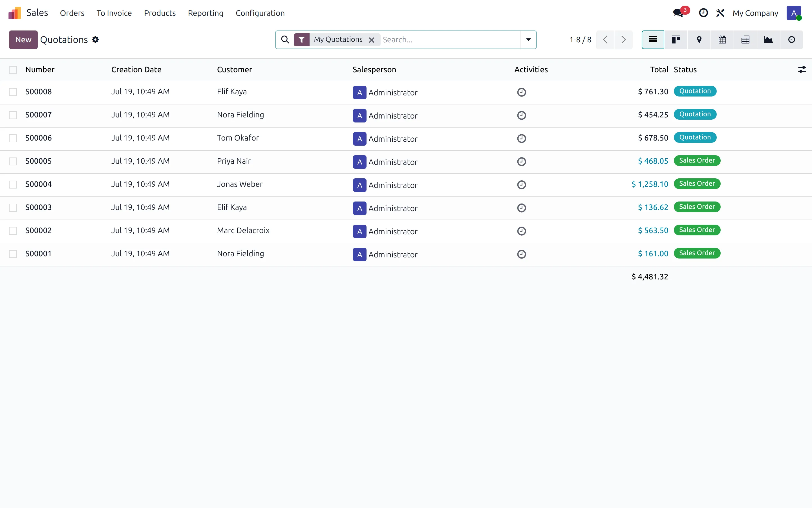Open the Orders menu
Image resolution: width=812 pixels, height=508 pixels.
tap(72, 13)
